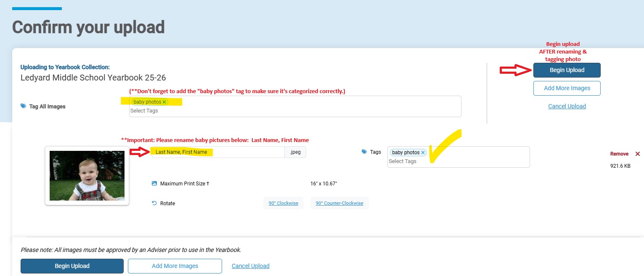Click the tag icon beside Tag All Images
This screenshot has width=644, height=276.
[24, 107]
